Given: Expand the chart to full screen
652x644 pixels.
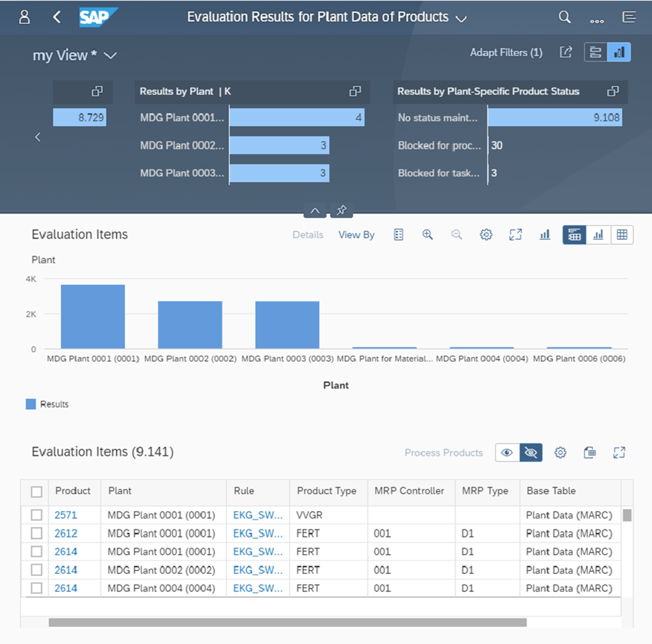Looking at the screenshot, I should coord(516,234).
